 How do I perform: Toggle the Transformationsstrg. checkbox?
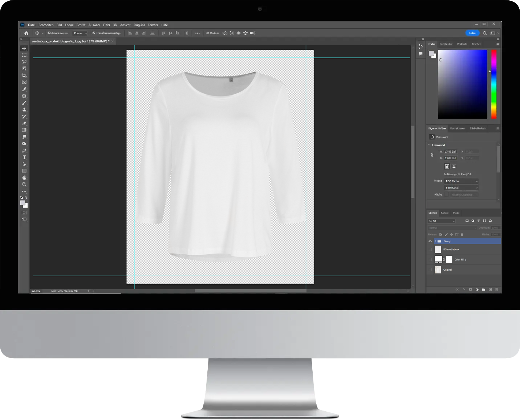coord(94,33)
